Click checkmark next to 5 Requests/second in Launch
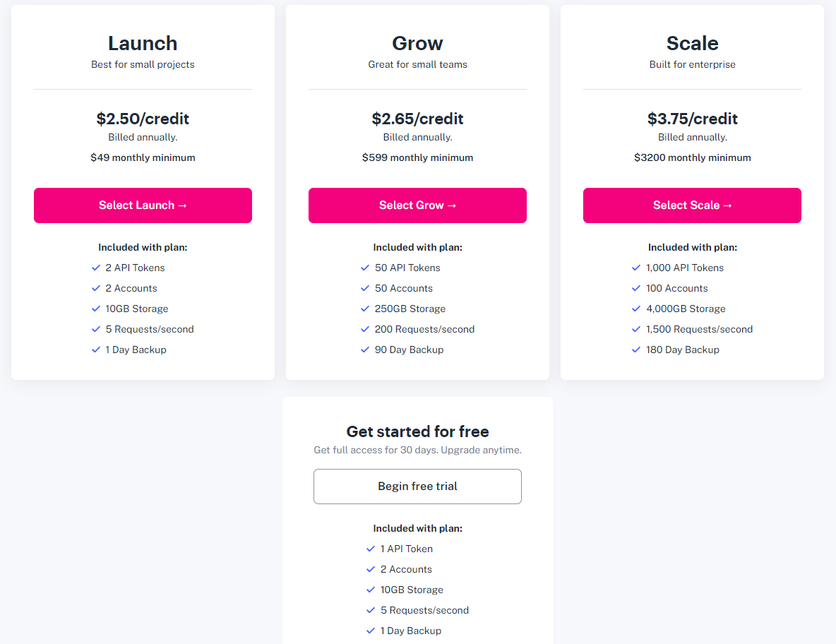This screenshot has height=644, width=836. coord(96,329)
